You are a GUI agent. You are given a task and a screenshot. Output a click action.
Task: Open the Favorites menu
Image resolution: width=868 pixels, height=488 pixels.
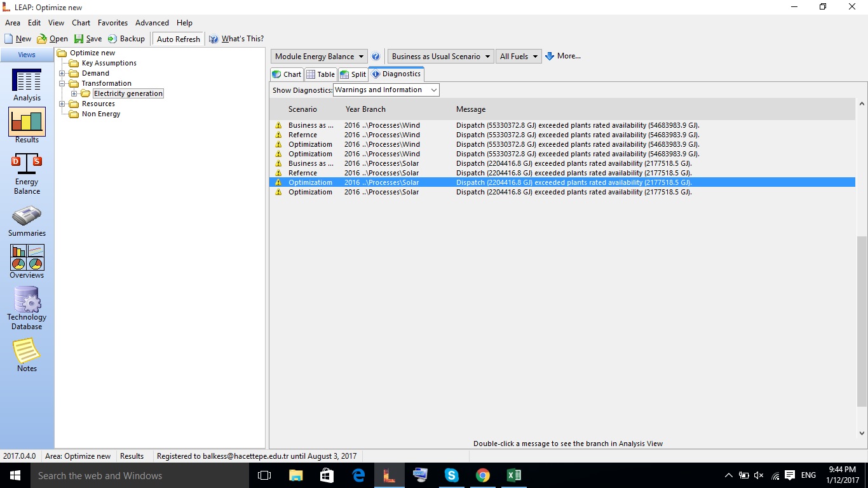[112, 23]
